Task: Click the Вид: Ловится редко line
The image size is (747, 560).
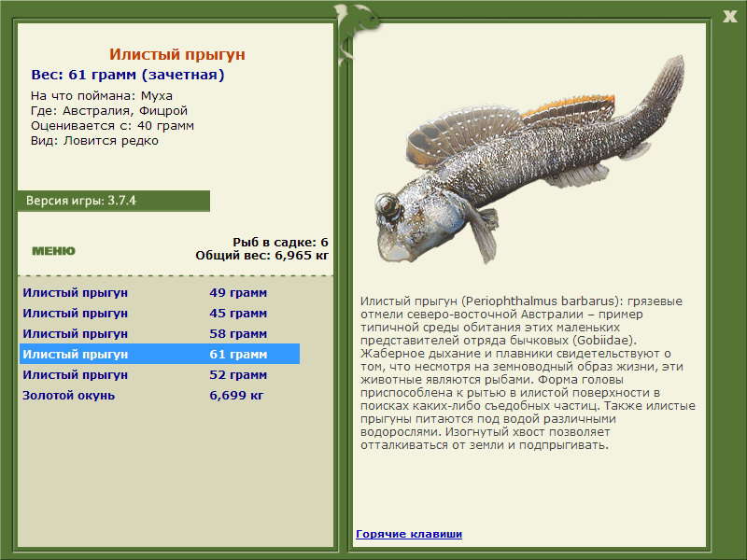Action: click(x=94, y=141)
